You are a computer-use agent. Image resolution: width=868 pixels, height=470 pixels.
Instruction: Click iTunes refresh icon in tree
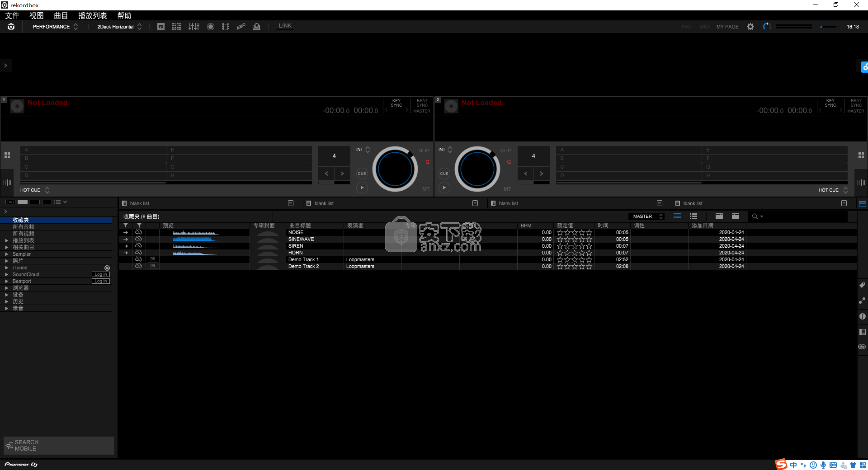(x=107, y=268)
